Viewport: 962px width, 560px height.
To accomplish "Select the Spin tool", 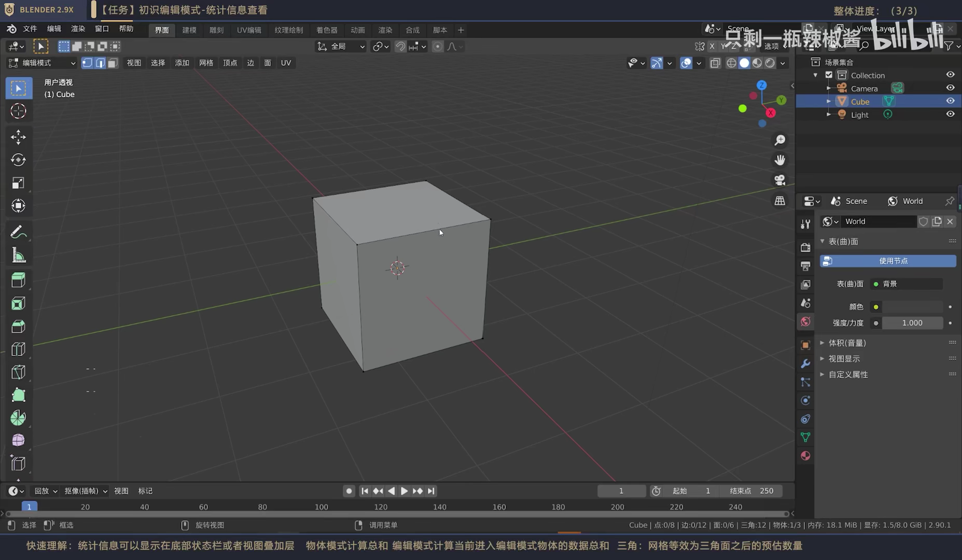I will (19, 417).
